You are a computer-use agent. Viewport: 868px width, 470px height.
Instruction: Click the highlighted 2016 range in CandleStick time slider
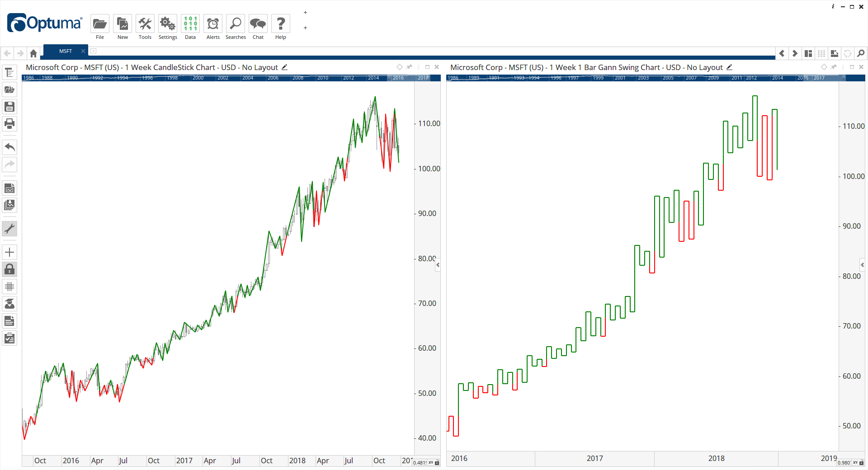[x=398, y=78]
